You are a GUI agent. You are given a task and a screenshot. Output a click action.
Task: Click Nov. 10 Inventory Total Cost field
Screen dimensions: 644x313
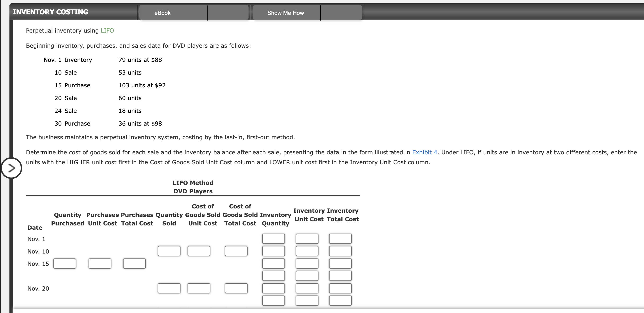[340, 251]
